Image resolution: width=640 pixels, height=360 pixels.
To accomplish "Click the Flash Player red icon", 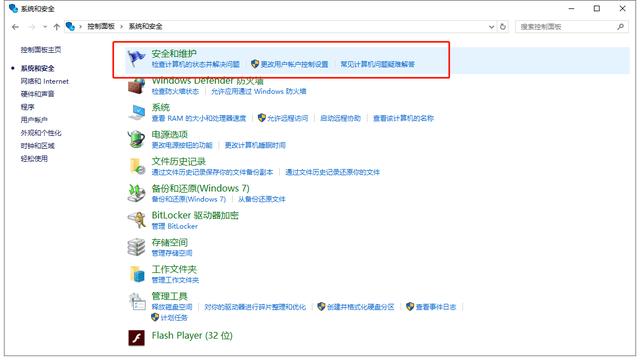I will [136, 338].
